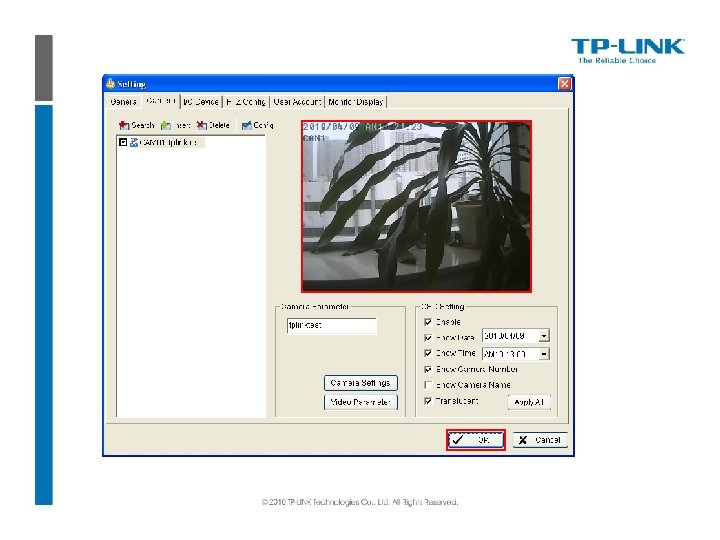Switch to the Camera tab
Viewport: 720px width, 540px height.
[x=161, y=101]
